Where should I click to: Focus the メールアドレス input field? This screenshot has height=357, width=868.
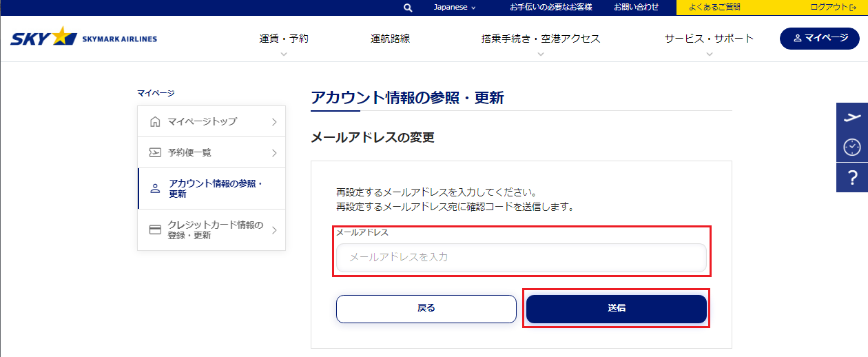(x=521, y=258)
